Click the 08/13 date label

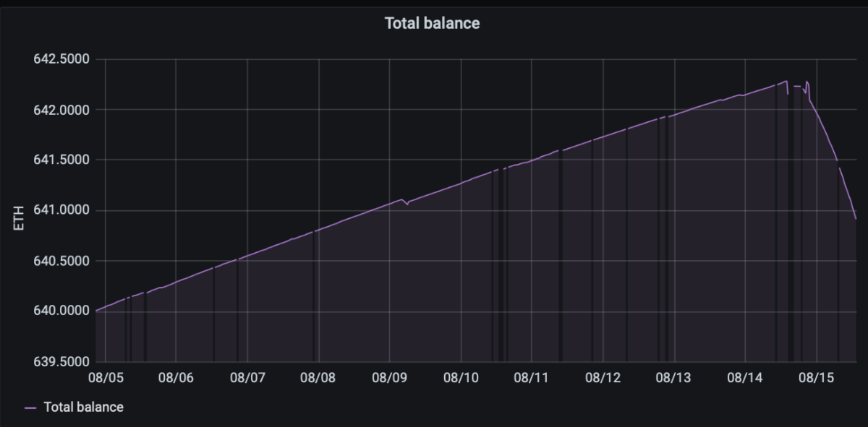point(675,377)
